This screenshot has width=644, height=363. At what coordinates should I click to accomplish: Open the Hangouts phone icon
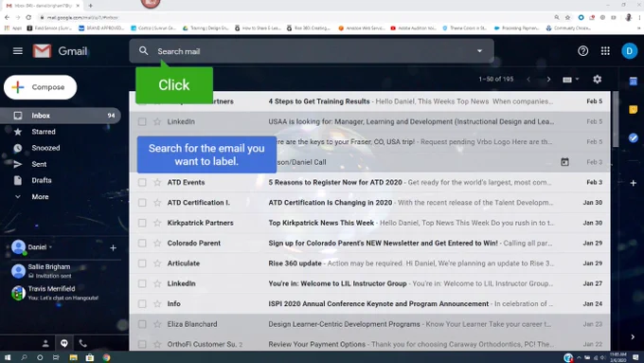pyautogui.click(x=83, y=343)
